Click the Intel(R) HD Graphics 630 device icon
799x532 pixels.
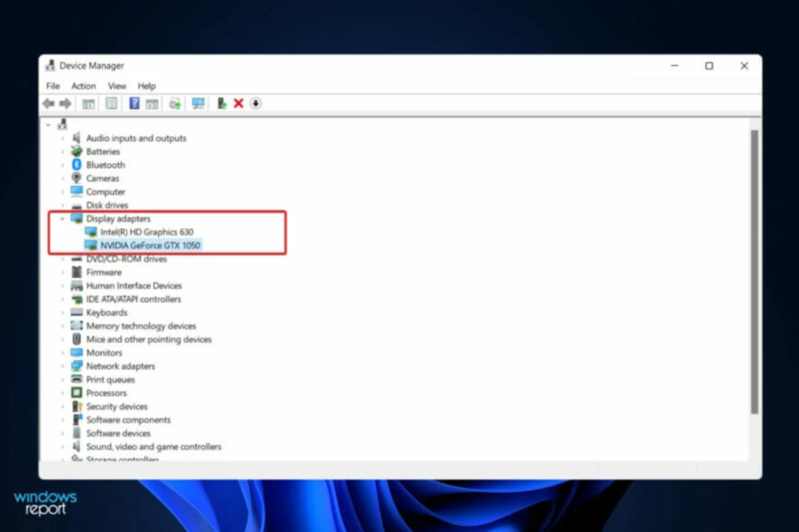(91, 232)
